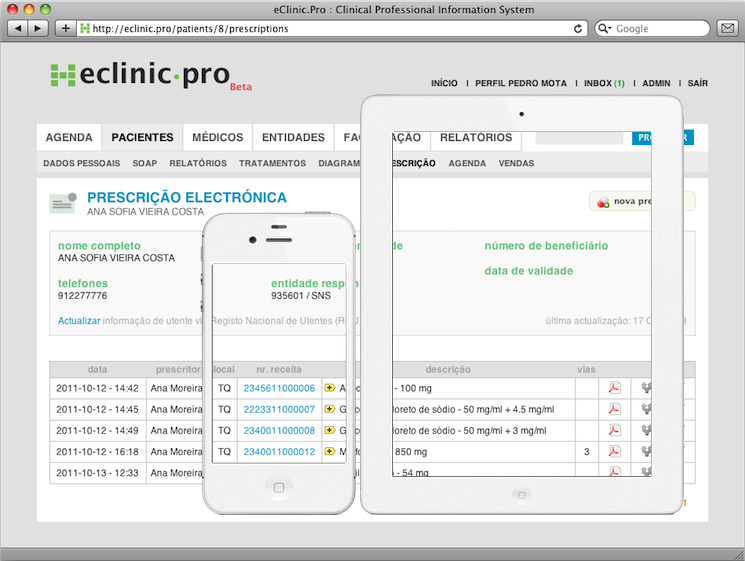
Task: Open DADOS PESSOAIS subtab
Action: (82, 163)
